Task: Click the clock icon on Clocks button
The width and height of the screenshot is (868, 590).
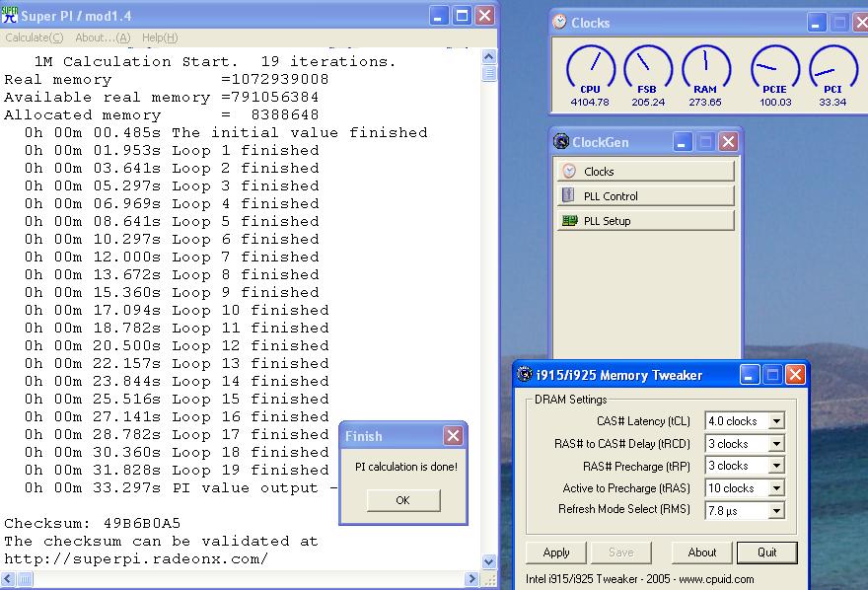Action: click(569, 171)
